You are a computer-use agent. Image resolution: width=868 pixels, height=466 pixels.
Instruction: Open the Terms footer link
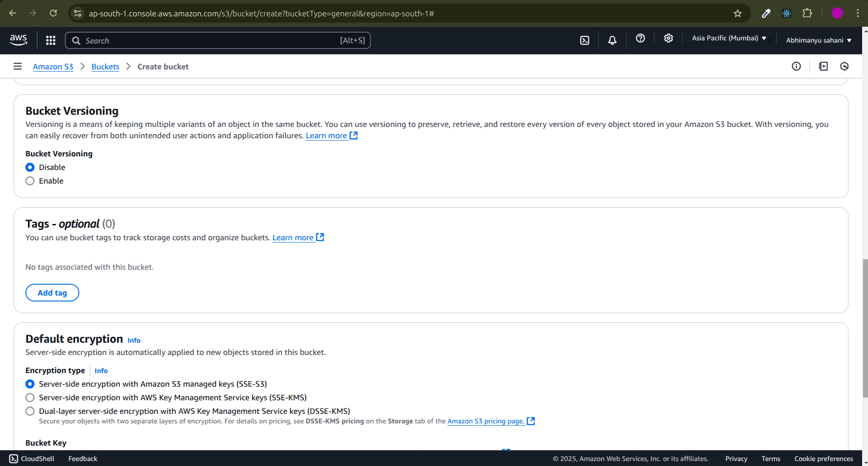coord(771,459)
